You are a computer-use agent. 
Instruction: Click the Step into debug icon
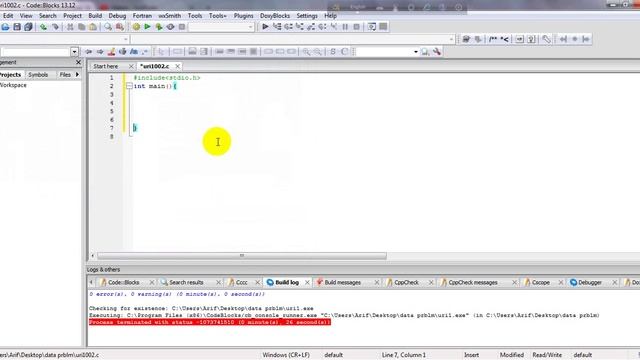300,27
